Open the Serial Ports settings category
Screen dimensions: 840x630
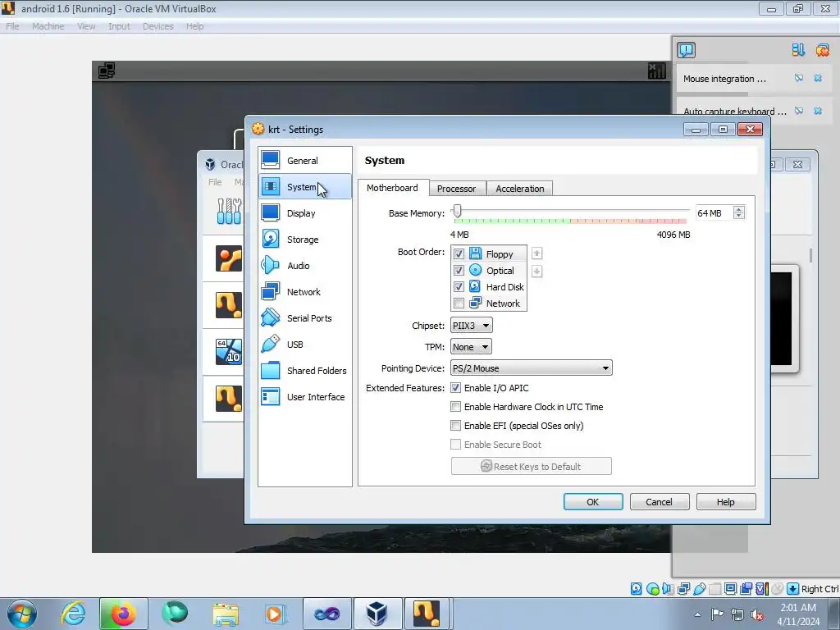click(304, 317)
